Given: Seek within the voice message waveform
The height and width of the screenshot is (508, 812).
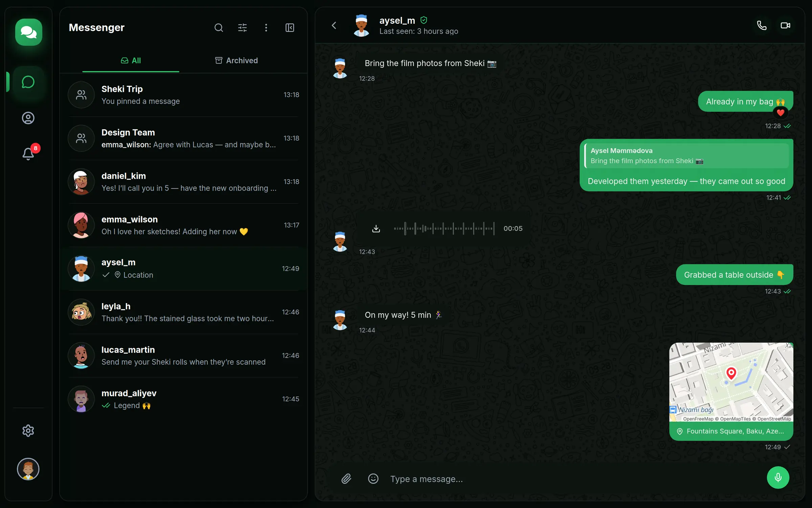Looking at the screenshot, I should click(x=444, y=229).
